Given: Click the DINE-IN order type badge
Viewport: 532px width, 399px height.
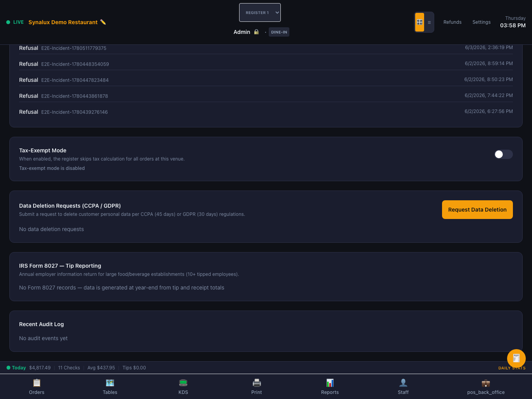Looking at the screenshot, I should [x=279, y=32].
